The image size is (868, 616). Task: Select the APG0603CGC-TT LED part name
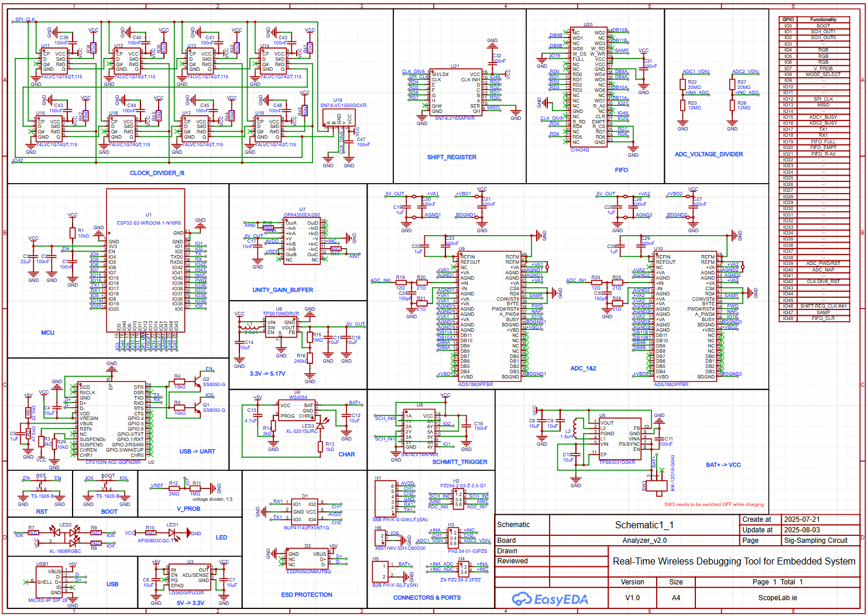tap(156, 541)
